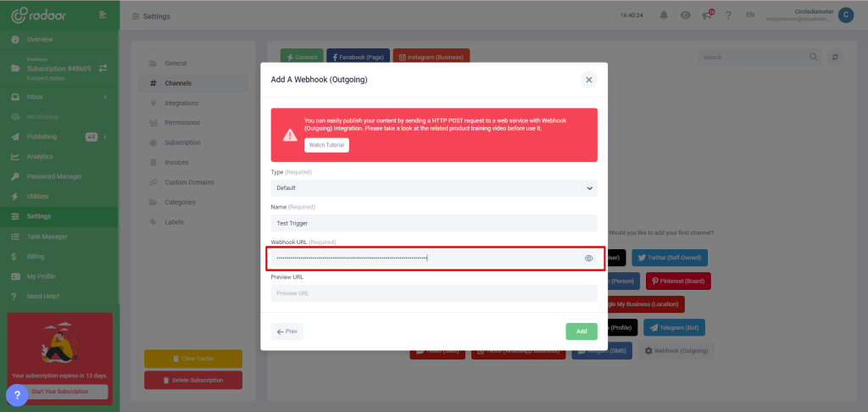
Task: Click the floating blue help bubble
Action: pos(18,395)
